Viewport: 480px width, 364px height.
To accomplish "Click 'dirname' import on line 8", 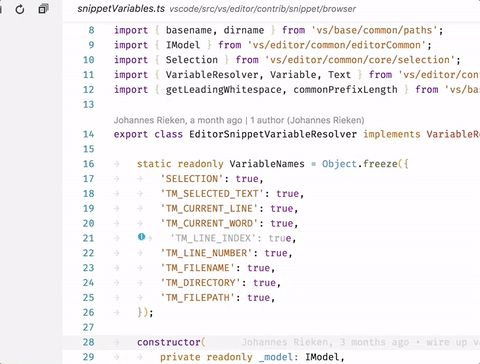I will point(244,30).
